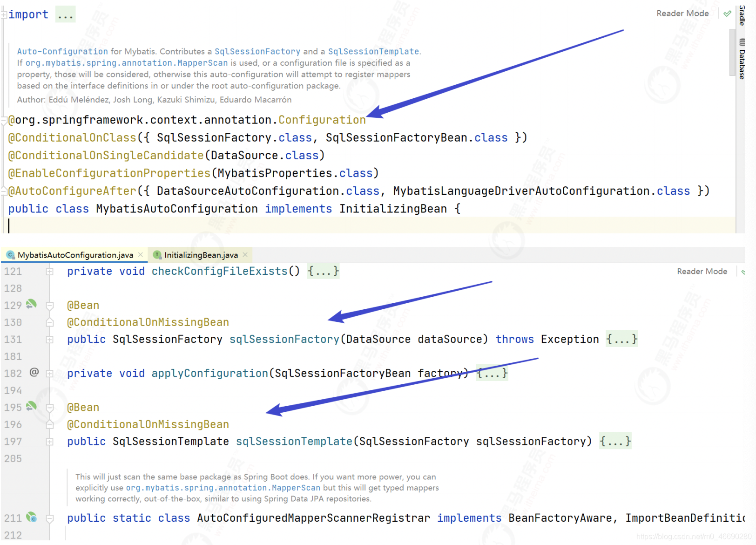The image size is (756, 545).
Task: Click the Spring bean gutter icon at line 195
Action: 31,406
